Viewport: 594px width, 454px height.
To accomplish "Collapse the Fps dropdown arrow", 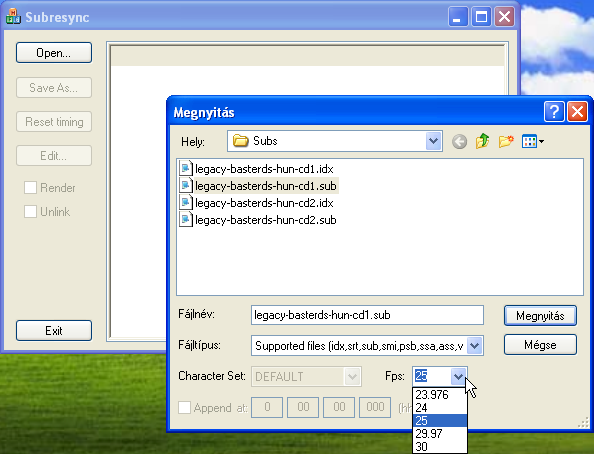I will click(x=458, y=376).
